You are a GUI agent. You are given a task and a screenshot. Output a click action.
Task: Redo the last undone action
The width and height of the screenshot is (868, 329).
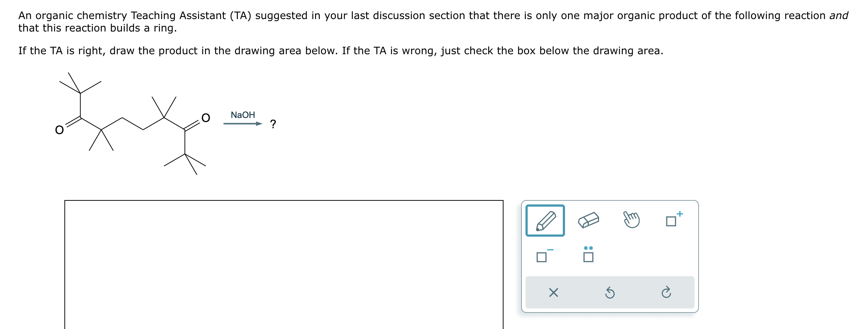[x=667, y=292]
